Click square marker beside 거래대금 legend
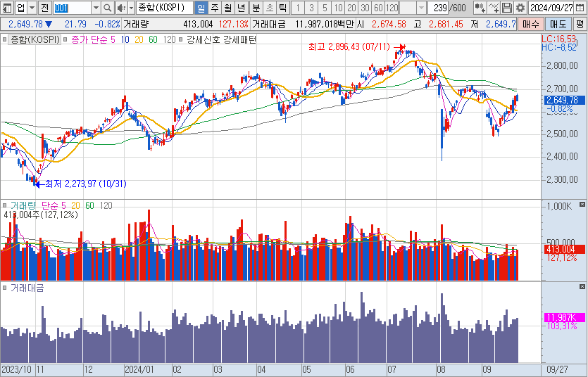This screenshot has width=588, height=377. pos(4,288)
